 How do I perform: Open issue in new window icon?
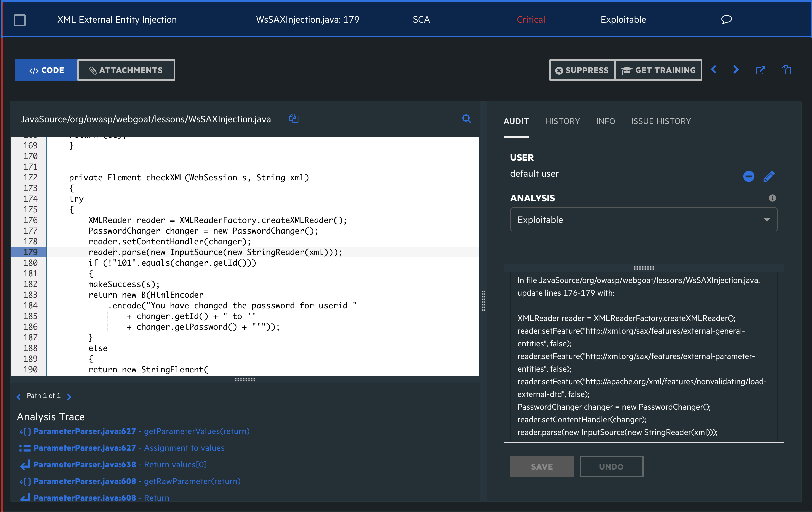point(760,70)
